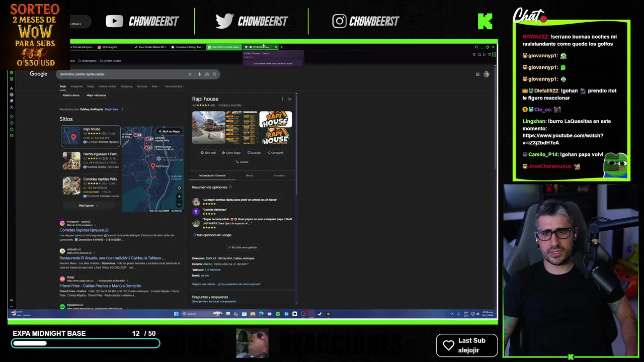Select the Noticias search tab
Screen dimensions: 644x362
click(x=142, y=86)
